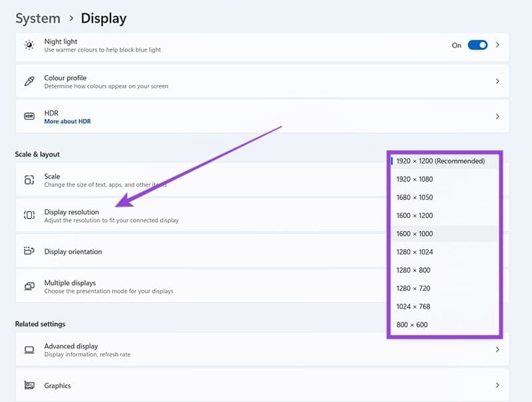532x402 pixels.
Task: Open the Graphics chevron arrow
Action: coord(497,385)
